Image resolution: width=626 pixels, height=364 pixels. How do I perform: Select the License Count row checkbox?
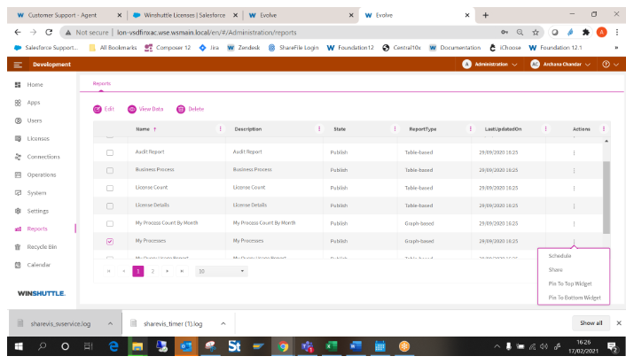[110, 187]
